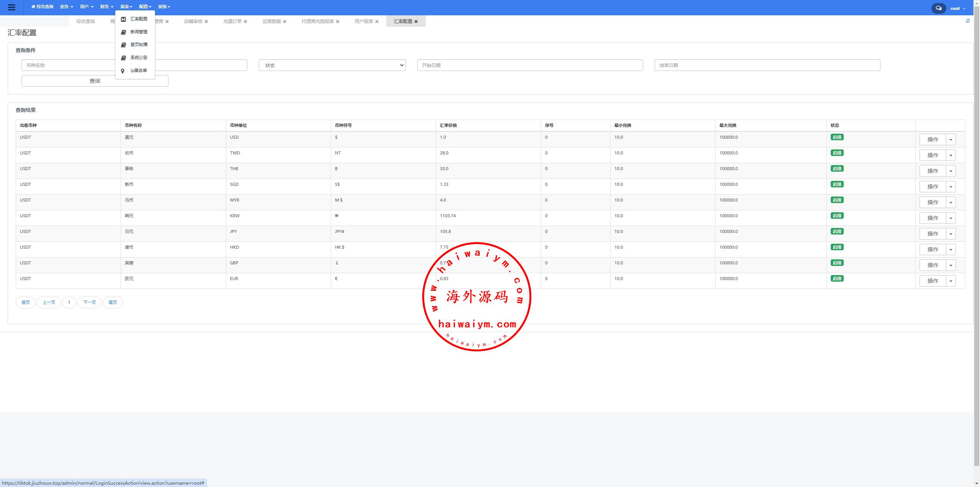
Task: Go to 下一页 in pagination
Action: click(x=89, y=302)
